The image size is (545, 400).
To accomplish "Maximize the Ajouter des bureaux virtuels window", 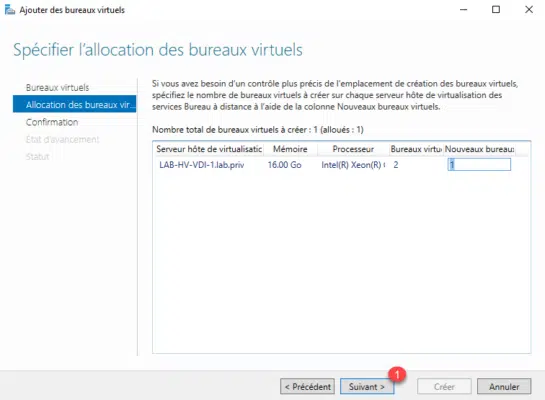I will [496, 9].
